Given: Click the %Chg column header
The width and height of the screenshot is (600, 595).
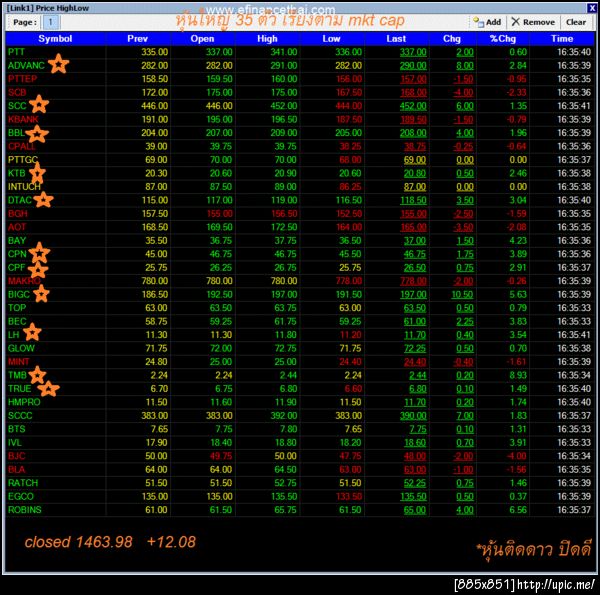Looking at the screenshot, I should (x=503, y=39).
